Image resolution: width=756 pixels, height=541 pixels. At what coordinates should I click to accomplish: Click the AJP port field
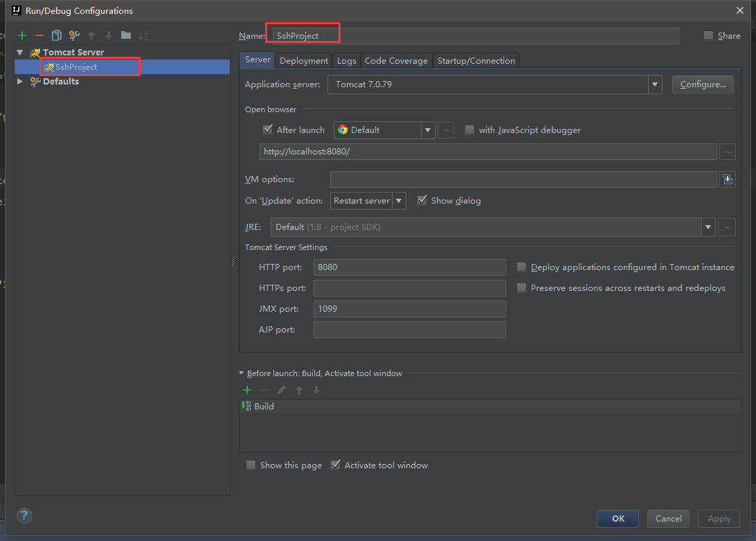pos(409,330)
